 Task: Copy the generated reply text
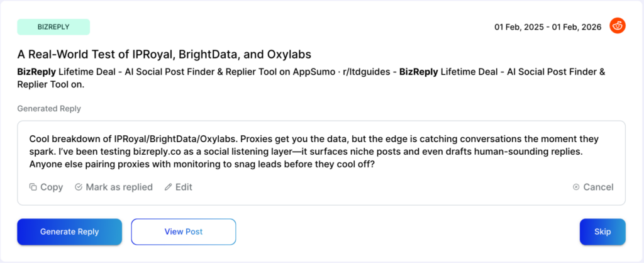[47, 187]
